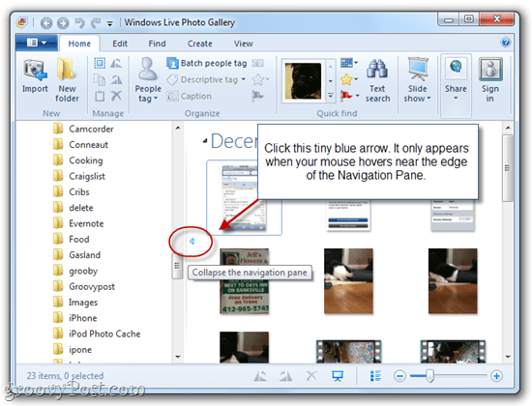Image resolution: width=532 pixels, height=406 pixels.
Task: Switch to the View tab
Action: point(243,43)
